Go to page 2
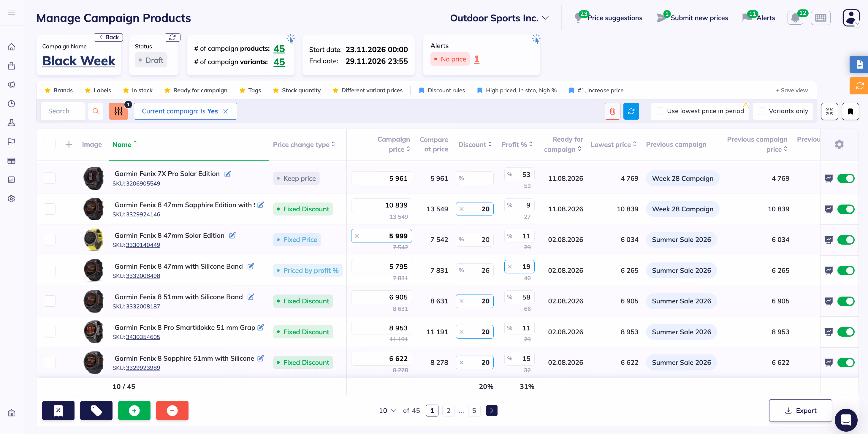This screenshot has height=434, width=868. click(448, 411)
